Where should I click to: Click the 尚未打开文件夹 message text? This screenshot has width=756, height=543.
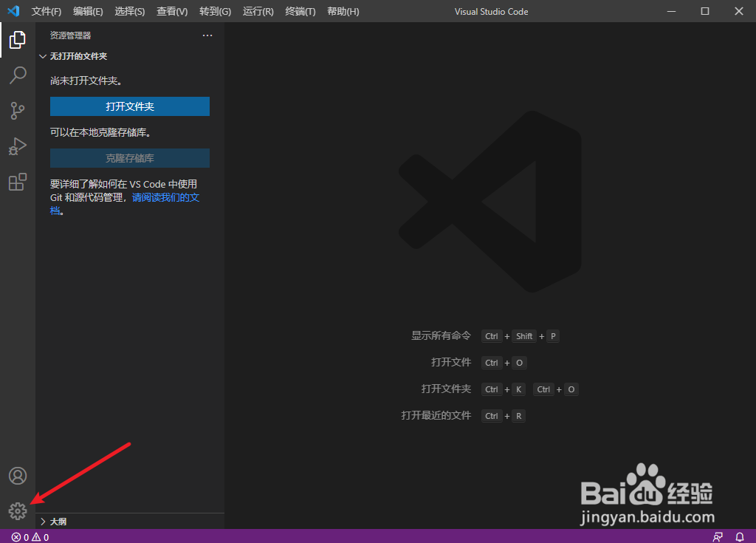point(86,81)
